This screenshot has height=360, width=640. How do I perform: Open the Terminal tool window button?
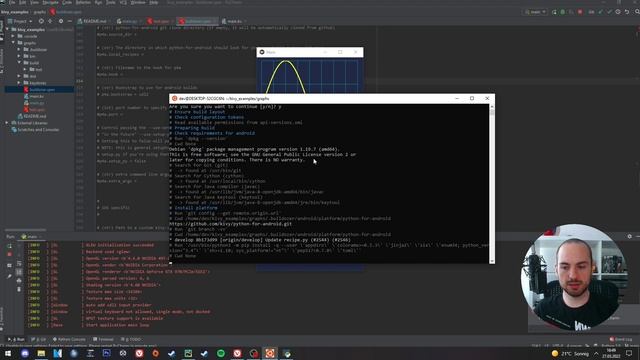(103, 339)
